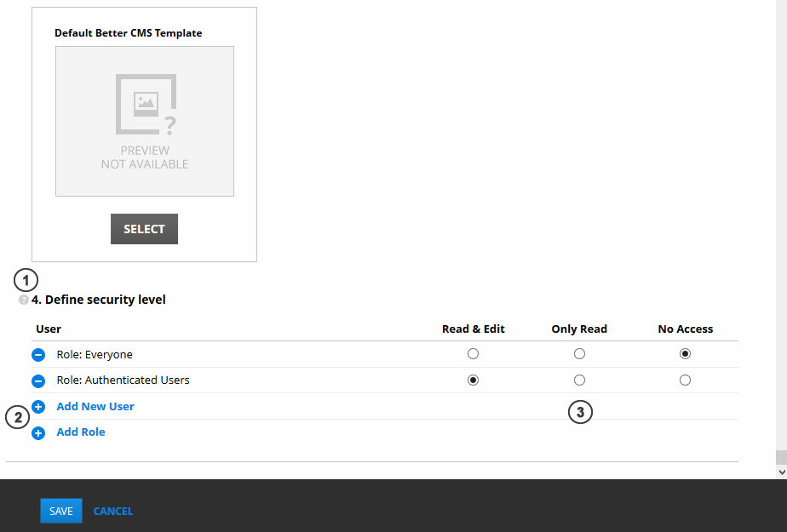The width and height of the screenshot is (787, 532).
Task: Set Everyone role to Read & Edit
Action: coord(474,354)
